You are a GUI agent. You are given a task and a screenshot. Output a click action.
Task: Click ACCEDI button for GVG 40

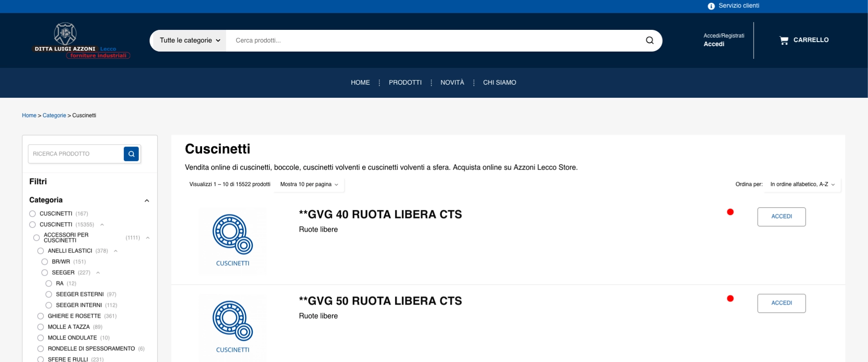point(781,217)
